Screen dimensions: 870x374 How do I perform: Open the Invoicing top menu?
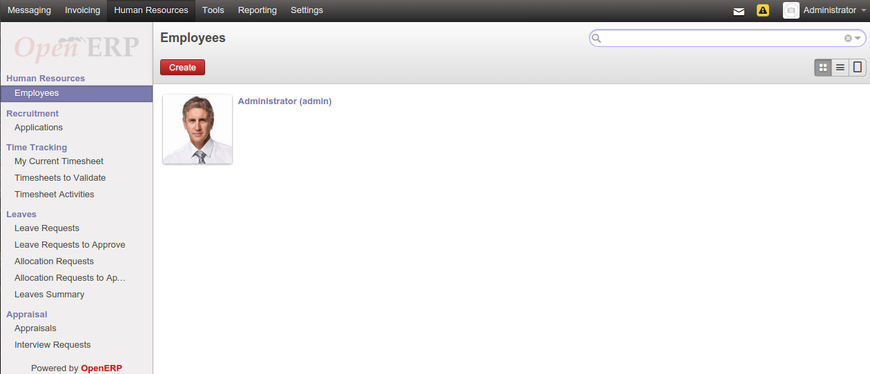tap(82, 11)
